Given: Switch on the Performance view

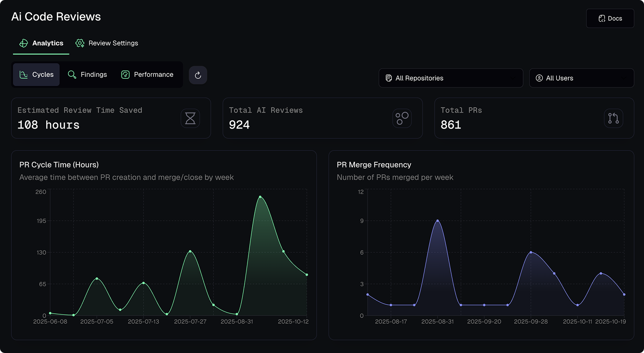Looking at the screenshot, I should (148, 74).
